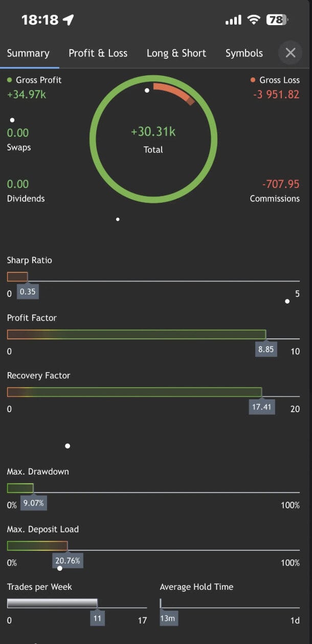Tap the Trades per Week bar
The height and width of the screenshot is (644, 312).
pos(52,603)
